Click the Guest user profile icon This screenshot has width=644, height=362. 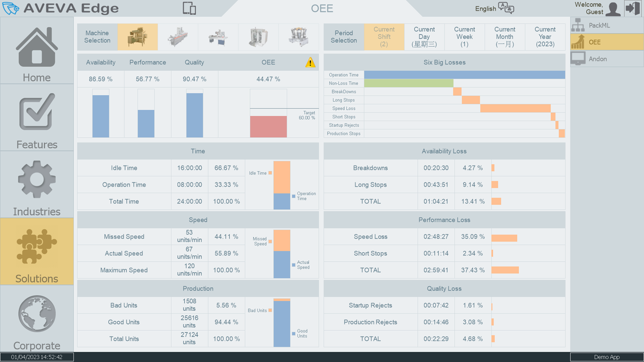point(613,9)
